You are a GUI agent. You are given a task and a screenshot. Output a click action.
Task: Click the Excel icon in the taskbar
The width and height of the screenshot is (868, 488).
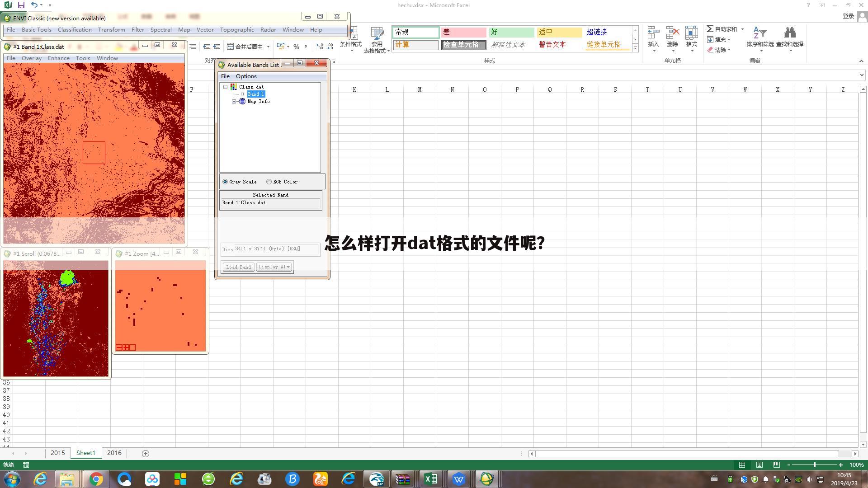(431, 479)
